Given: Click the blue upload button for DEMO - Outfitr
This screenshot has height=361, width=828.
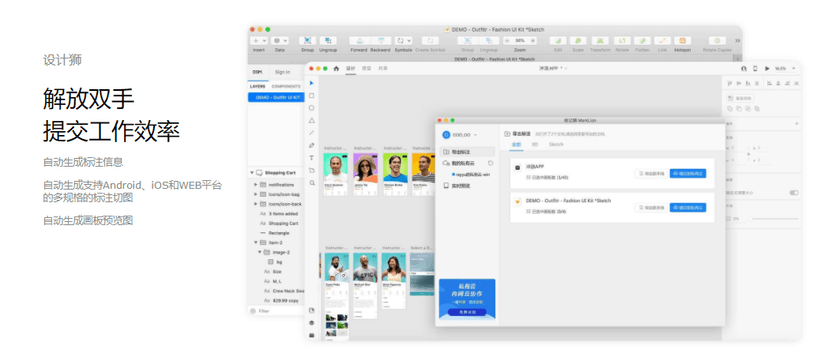Looking at the screenshot, I should click(x=688, y=207).
